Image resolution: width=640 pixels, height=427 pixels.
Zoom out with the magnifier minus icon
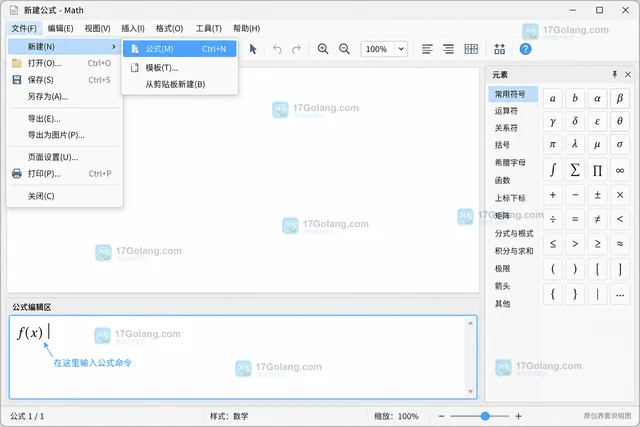click(x=344, y=49)
